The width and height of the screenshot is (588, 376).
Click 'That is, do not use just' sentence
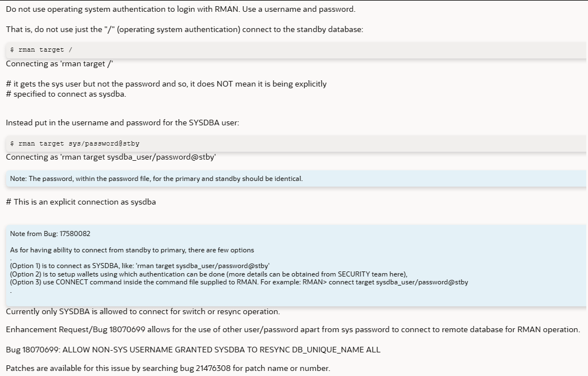(x=185, y=29)
